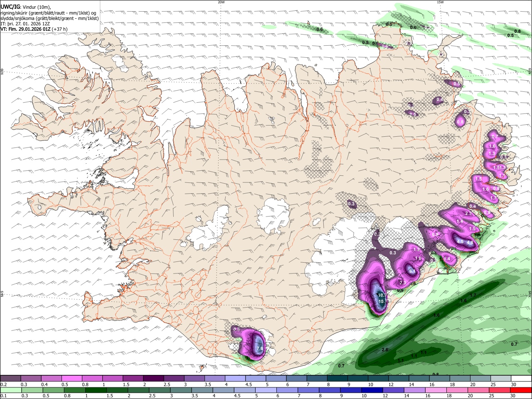Click the bottom legend row's 10–12 dark blue swatch

tap(372, 390)
